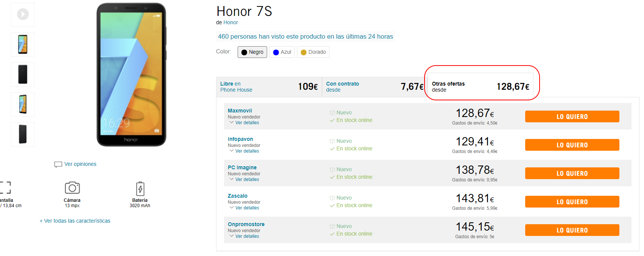
Task: Click the '460 personas han visto' notice
Action: [305, 36]
